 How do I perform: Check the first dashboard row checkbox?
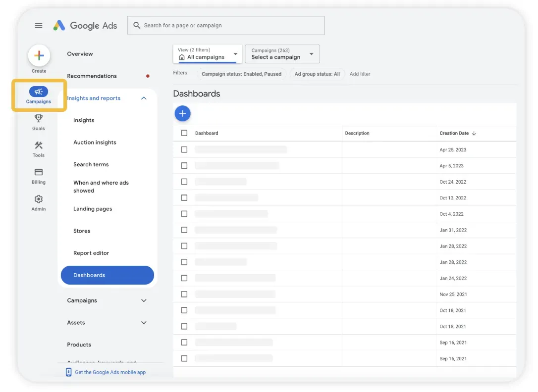[184, 149]
